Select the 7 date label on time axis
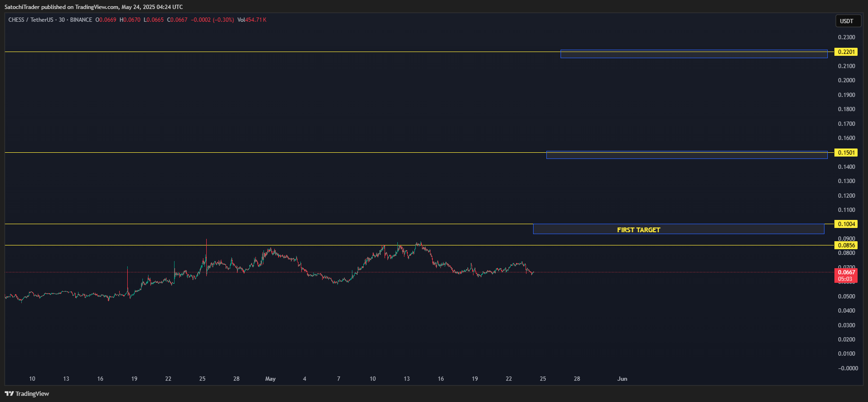Screen dimensions: 868x402 coord(339,379)
